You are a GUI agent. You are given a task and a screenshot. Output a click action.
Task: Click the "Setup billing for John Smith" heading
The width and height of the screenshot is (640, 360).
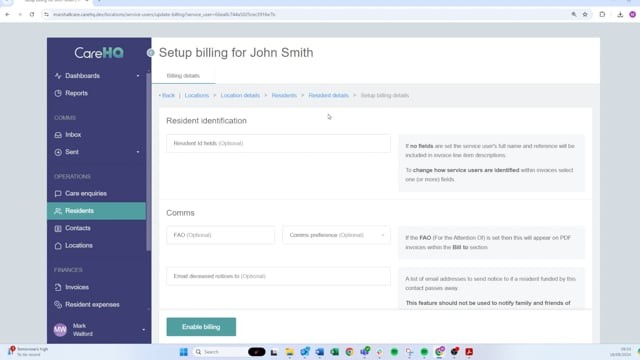(x=236, y=53)
